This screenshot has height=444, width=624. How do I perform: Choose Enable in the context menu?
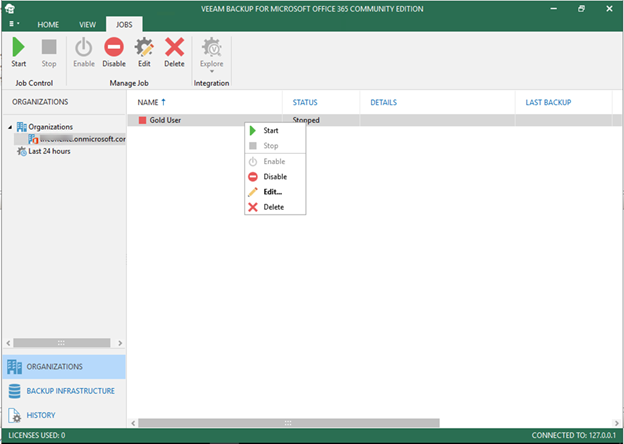point(275,162)
